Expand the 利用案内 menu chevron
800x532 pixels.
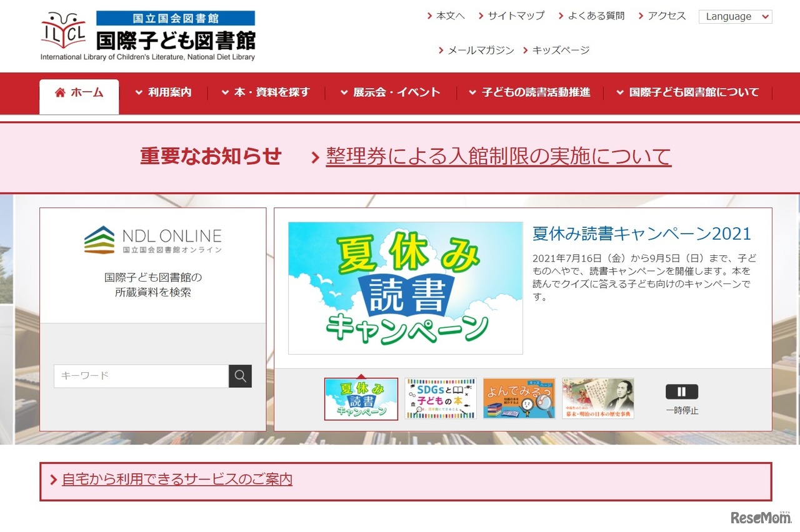138,92
